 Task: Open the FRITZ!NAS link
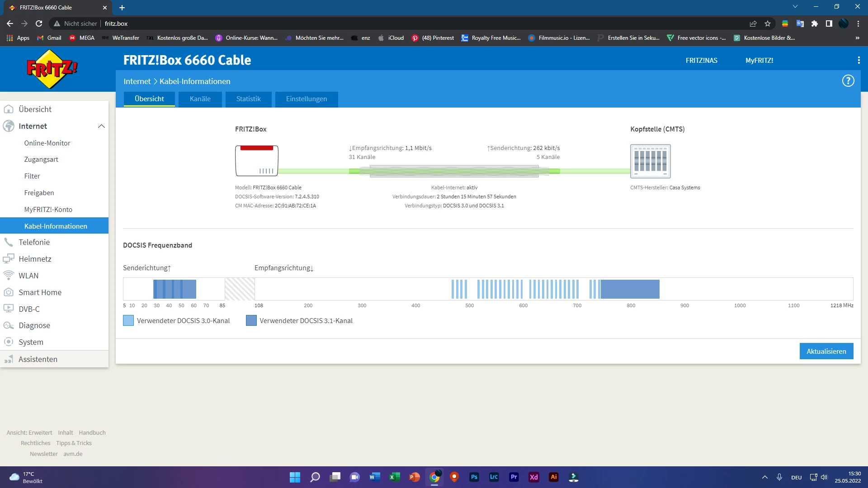701,61
